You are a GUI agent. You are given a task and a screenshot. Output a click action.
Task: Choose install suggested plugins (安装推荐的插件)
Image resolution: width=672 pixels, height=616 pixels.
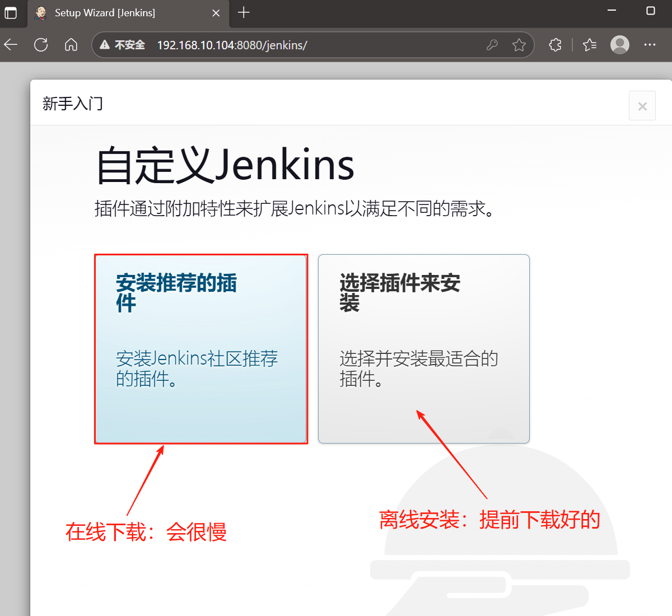click(x=201, y=349)
